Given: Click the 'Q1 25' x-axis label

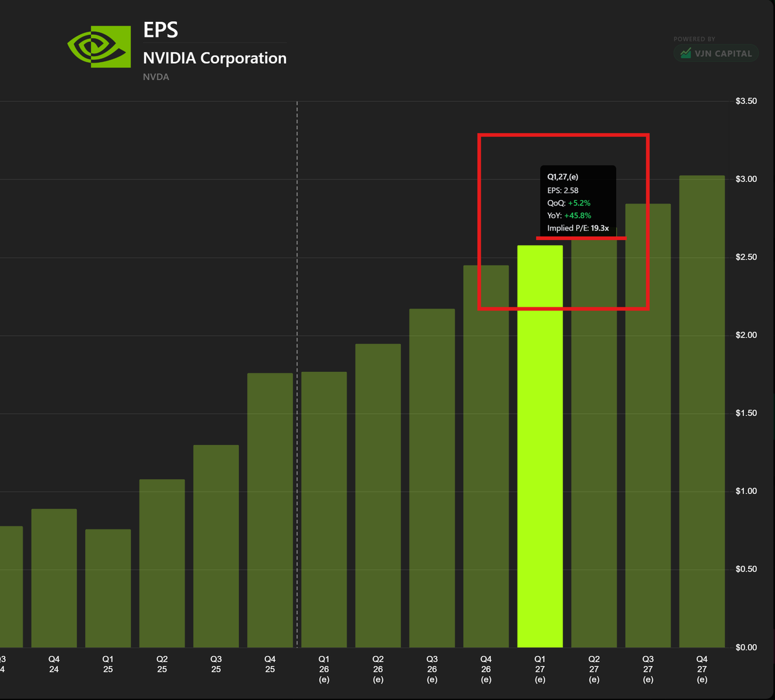Looking at the screenshot, I should tap(108, 664).
